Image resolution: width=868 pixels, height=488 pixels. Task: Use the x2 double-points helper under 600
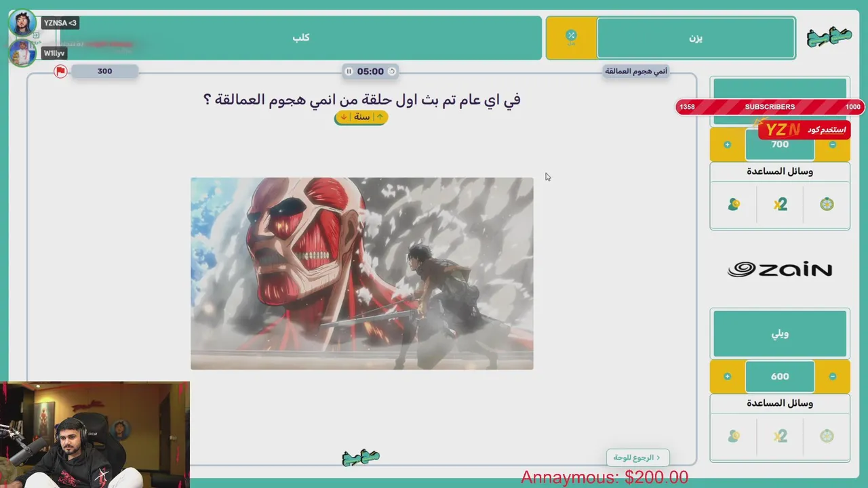click(780, 436)
